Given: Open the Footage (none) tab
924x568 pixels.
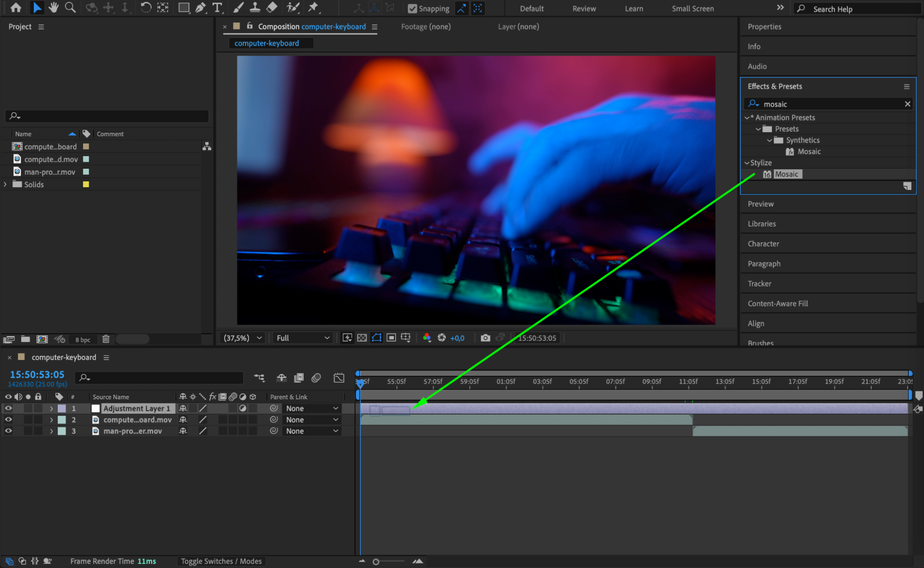Looking at the screenshot, I should (425, 27).
